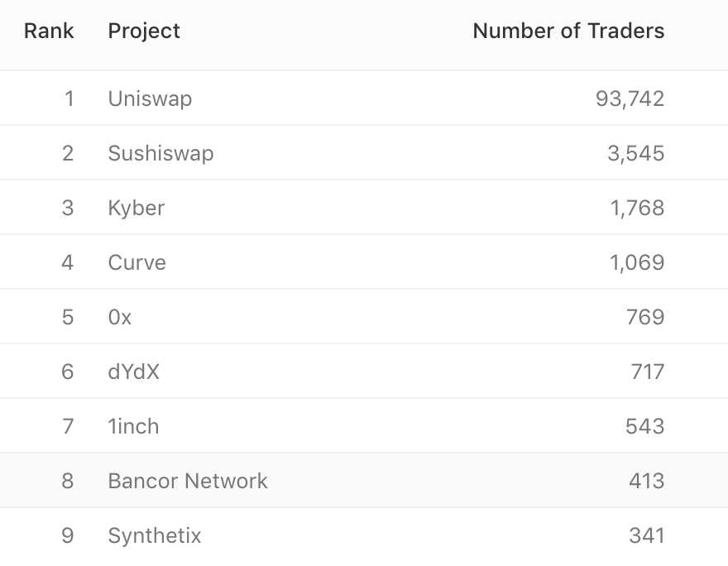Click the 769 traders value for 0x
728x566 pixels.
(x=645, y=317)
